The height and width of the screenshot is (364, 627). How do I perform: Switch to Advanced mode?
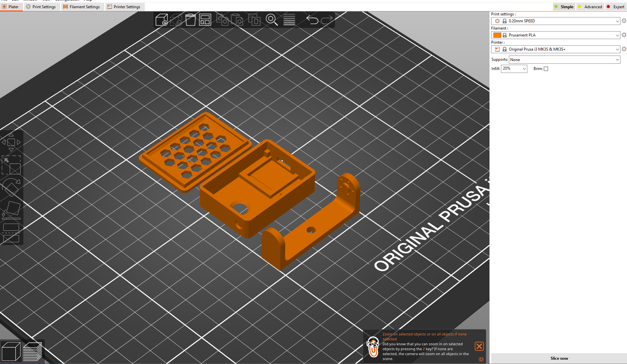(x=590, y=7)
